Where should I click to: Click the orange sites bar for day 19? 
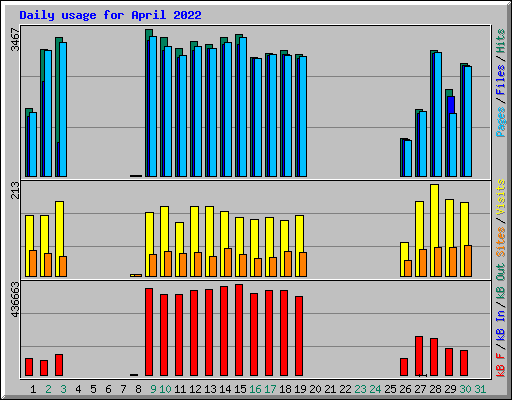point(303,264)
